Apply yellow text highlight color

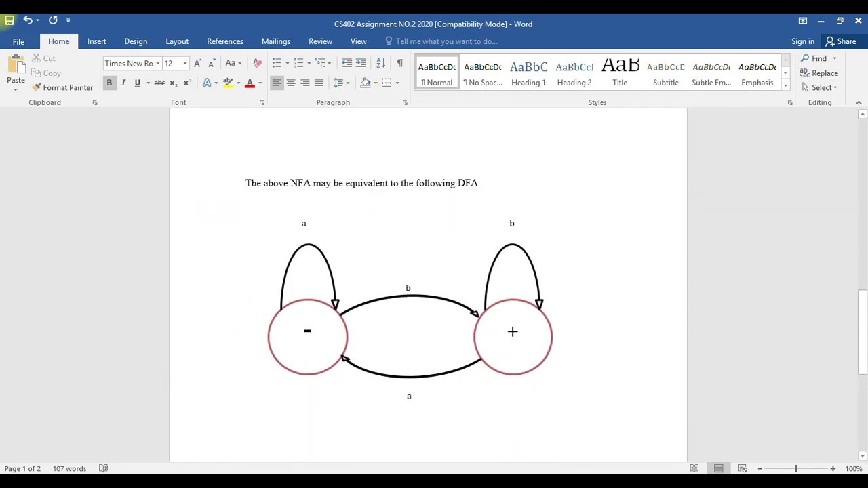pos(228,83)
